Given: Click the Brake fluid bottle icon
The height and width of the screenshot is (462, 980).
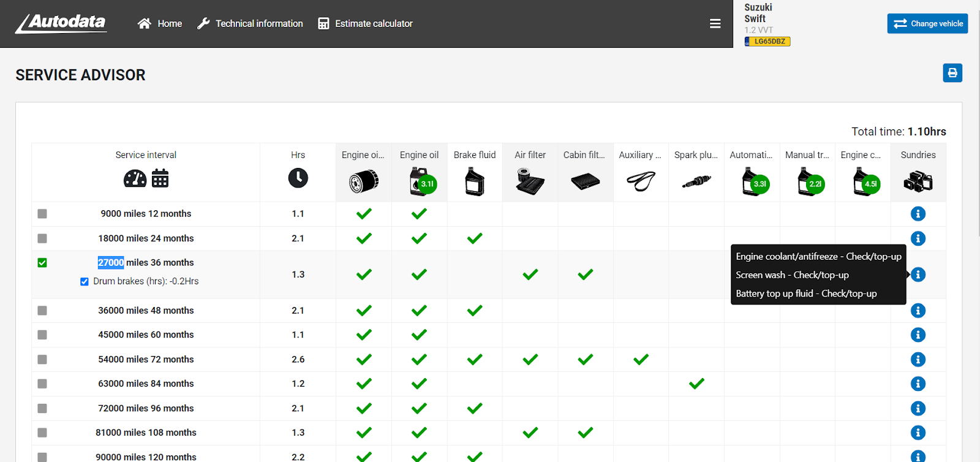Looking at the screenshot, I should [x=475, y=181].
